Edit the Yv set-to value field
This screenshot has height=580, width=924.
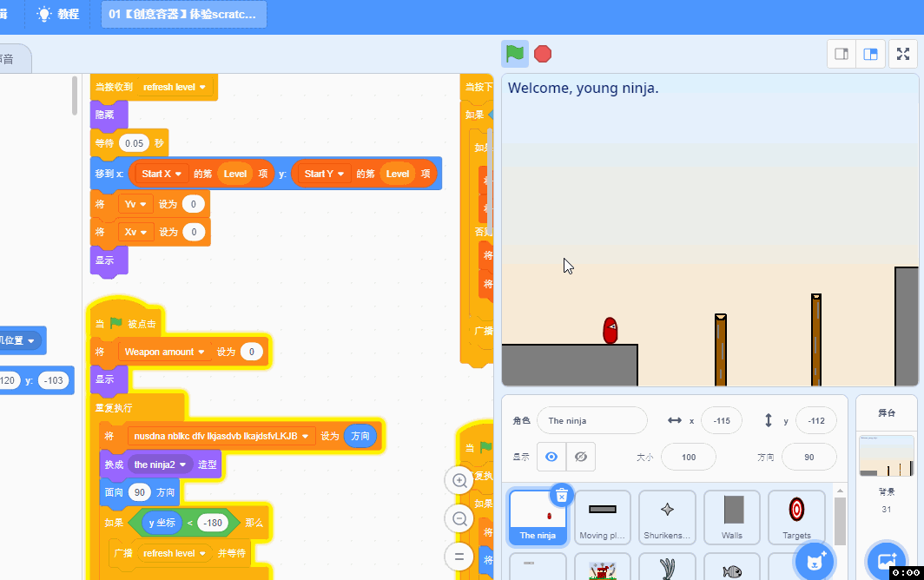tap(193, 205)
